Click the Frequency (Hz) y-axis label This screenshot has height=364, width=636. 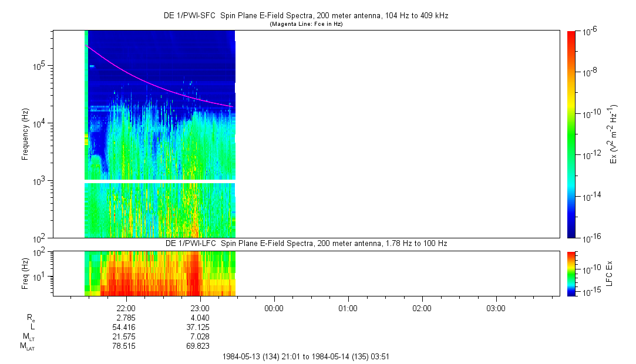point(25,134)
